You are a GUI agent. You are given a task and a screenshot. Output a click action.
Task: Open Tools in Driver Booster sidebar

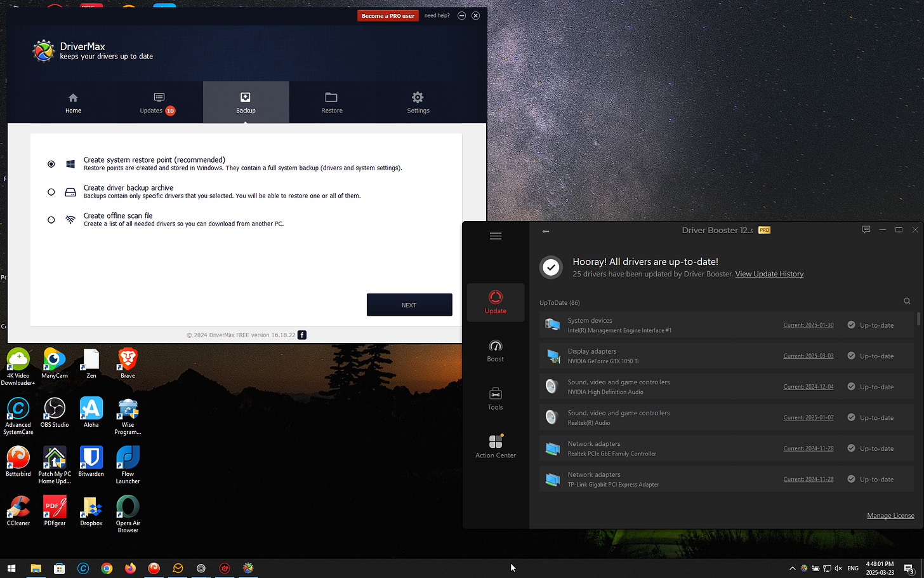pyautogui.click(x=496, y=399)
